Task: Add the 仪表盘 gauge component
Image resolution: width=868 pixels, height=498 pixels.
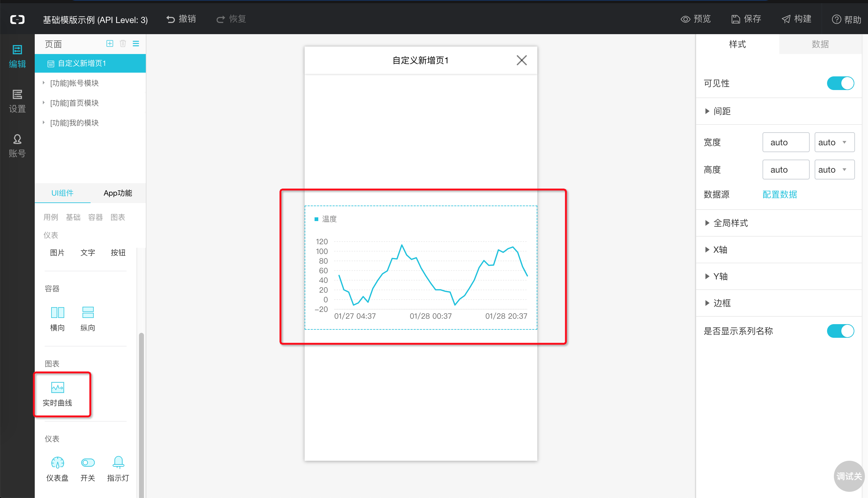Action: click(57, 469)
